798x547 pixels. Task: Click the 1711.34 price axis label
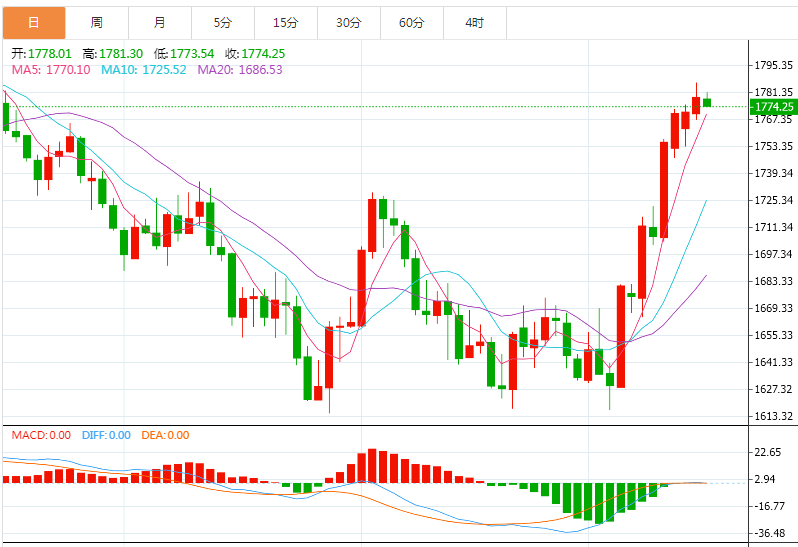pyautogui.click(x=774, y=227)
